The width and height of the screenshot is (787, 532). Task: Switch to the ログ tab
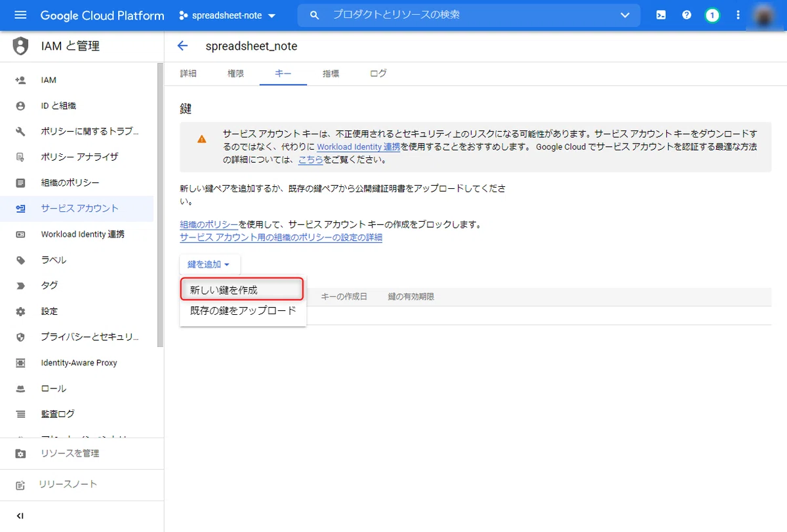pyautogui.click(x=378, y=73)
